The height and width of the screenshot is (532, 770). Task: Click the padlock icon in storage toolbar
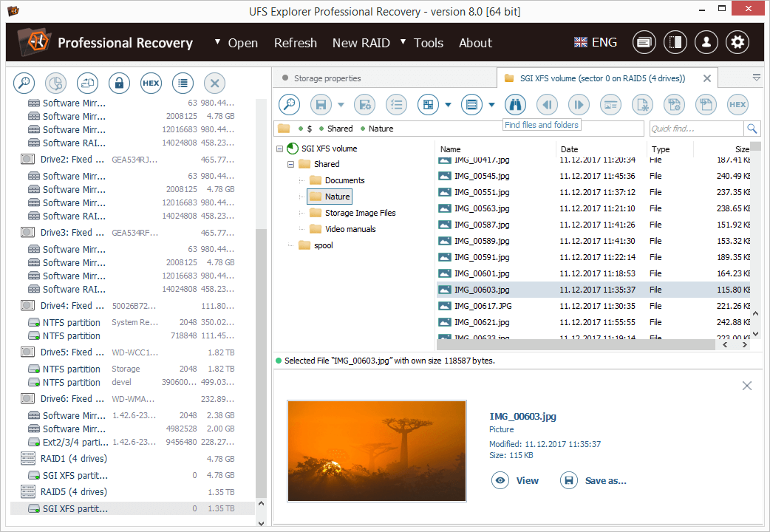click(119, 83)
